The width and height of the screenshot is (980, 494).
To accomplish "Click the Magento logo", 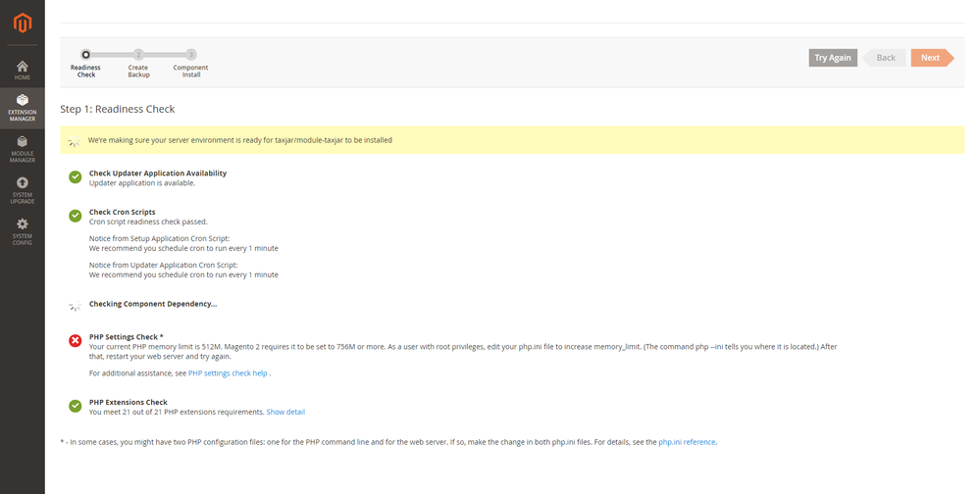I will 23,24.
